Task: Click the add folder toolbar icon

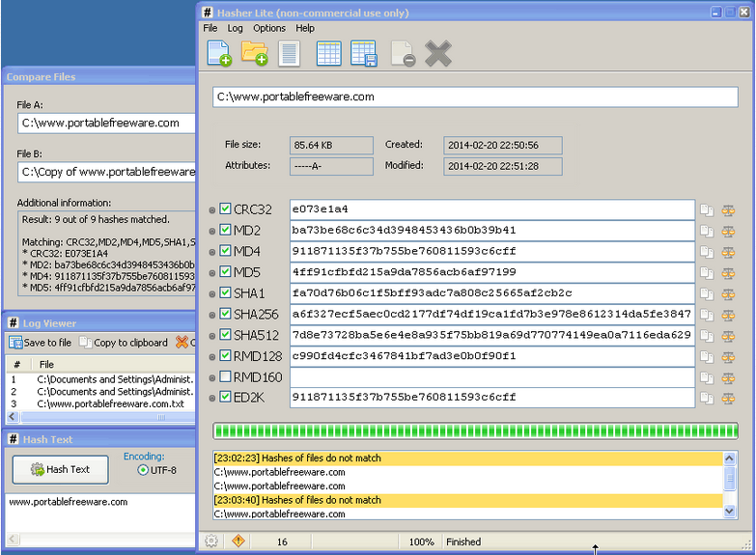Action: pyautogui.click(x=255, y=53)
